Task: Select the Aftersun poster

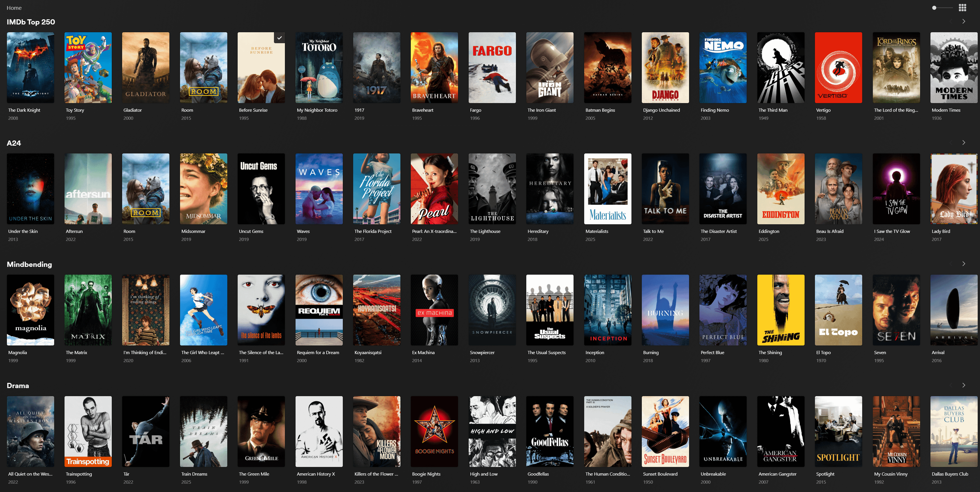Action: (88, 189)
